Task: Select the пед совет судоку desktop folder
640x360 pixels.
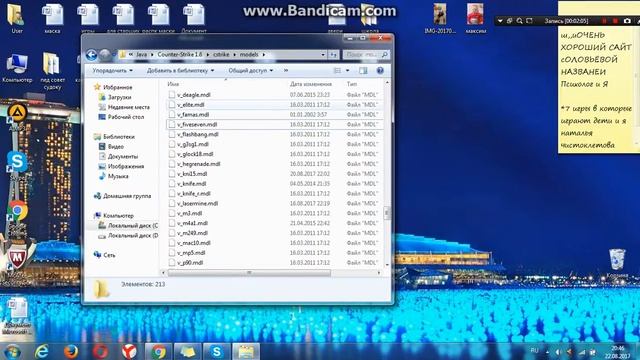Action: (52, 71)
